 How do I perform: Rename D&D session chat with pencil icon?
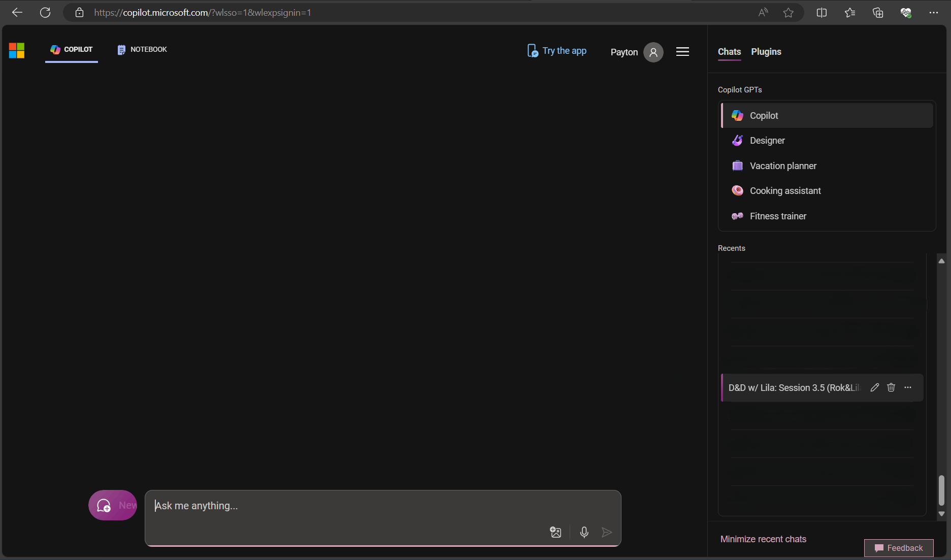[874, 387]
